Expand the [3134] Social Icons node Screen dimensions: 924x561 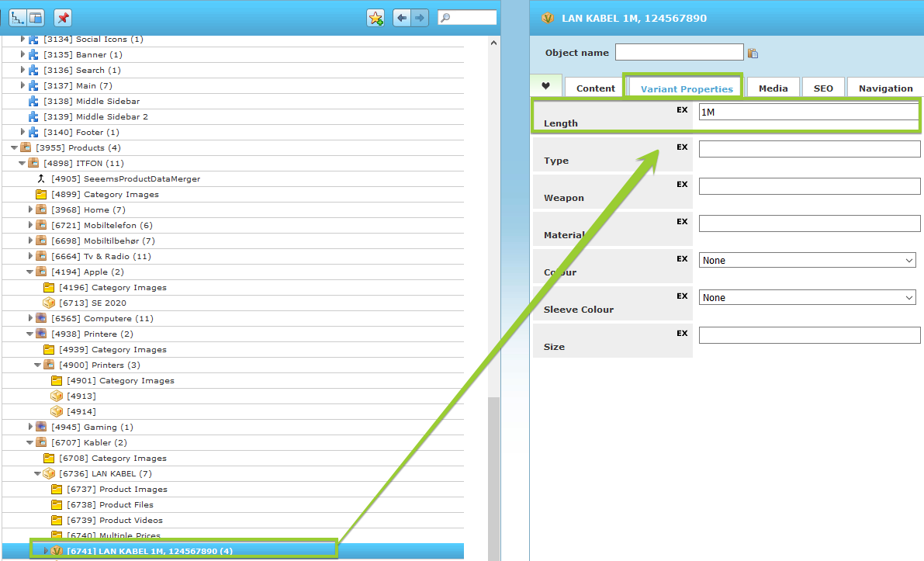[x=23, y=39]
